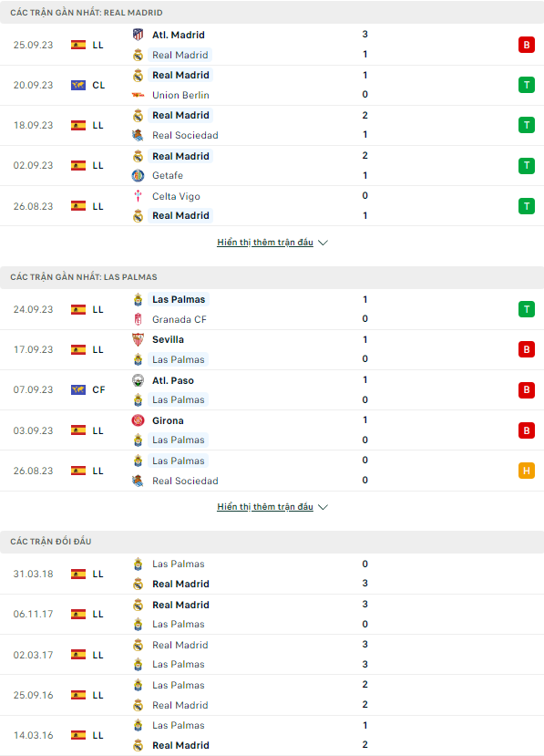544x756 pixels.
Task: Click CL competition label for 20.09.23 match
Action: point(98,86)
